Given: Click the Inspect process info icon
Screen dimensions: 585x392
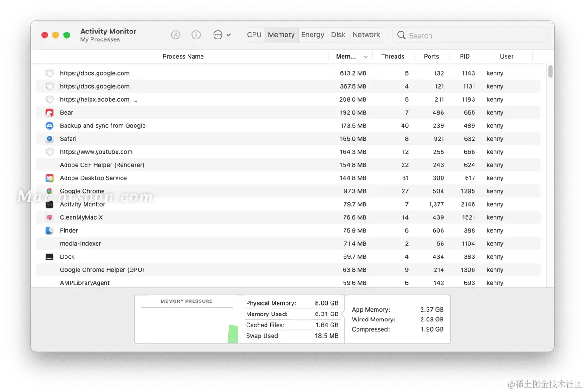Looking at the screenshot, I should tap(196, 35).
